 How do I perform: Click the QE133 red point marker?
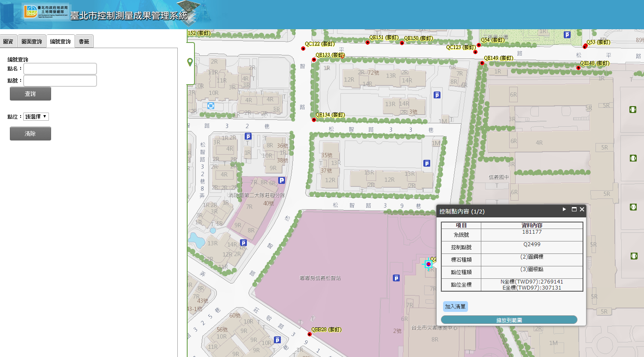point(314,60)
